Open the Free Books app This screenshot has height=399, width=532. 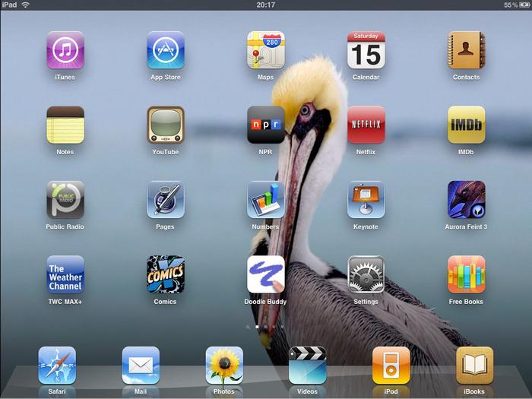tap(466, 274)
